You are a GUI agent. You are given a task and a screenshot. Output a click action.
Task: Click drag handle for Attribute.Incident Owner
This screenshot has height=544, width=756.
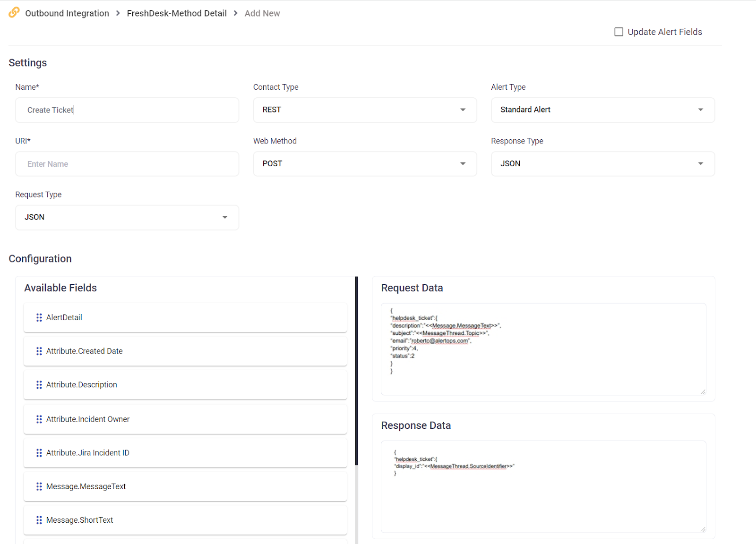[39, 419]
